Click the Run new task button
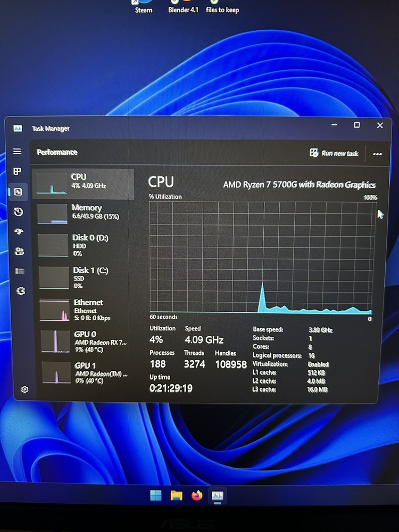The image size is (399, 532). pos(334,153)
